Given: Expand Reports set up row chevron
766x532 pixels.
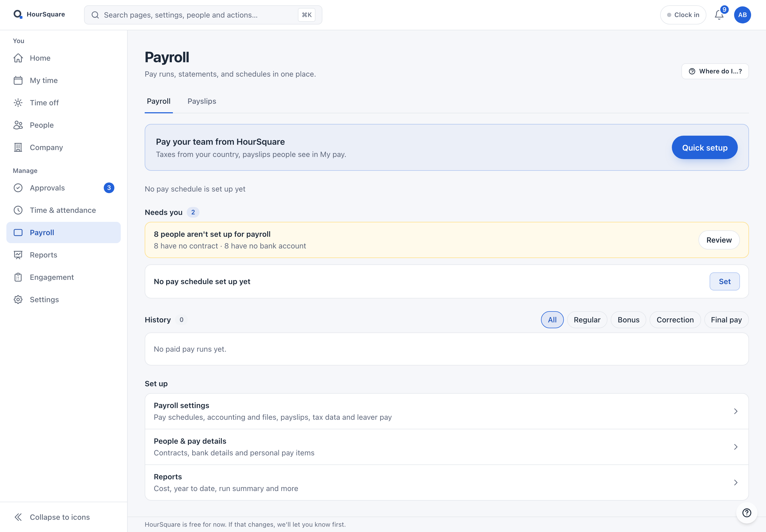Looking at the screenshot, I should 736,483.
